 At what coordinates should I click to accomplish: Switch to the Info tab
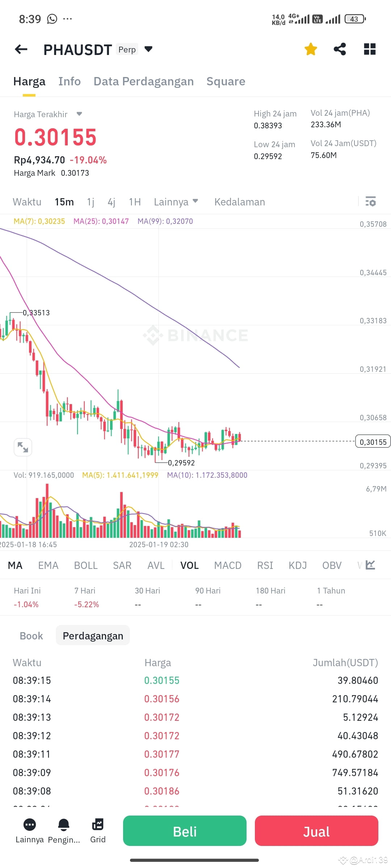69,81
